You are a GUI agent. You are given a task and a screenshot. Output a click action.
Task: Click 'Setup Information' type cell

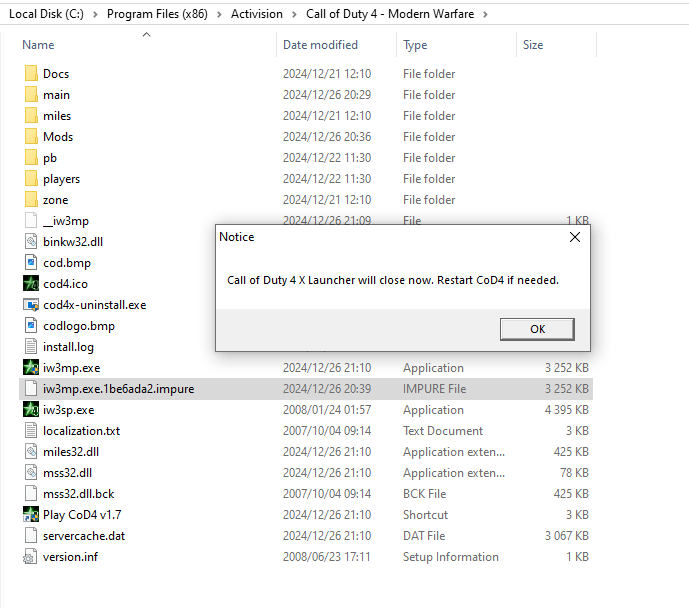pos(451,557)
